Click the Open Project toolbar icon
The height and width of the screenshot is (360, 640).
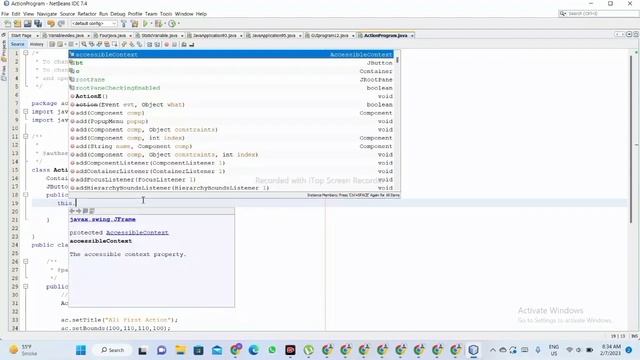pyautogui.click(x=27, y=24)
